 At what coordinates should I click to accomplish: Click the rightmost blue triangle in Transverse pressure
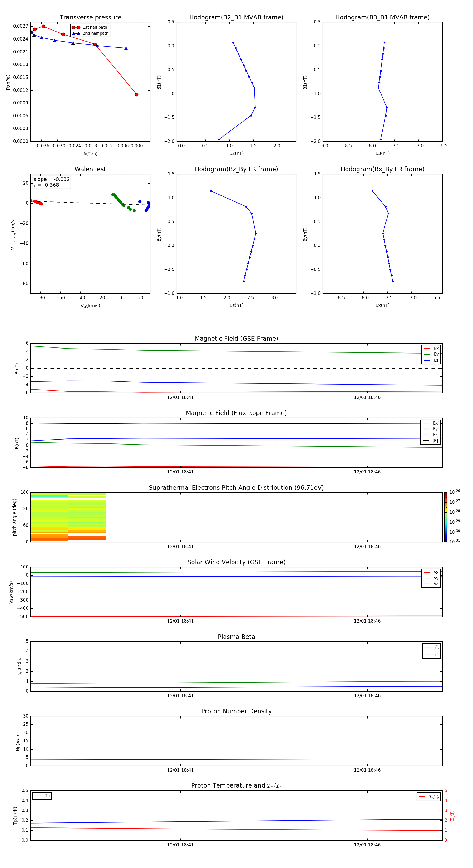[126, 48]
